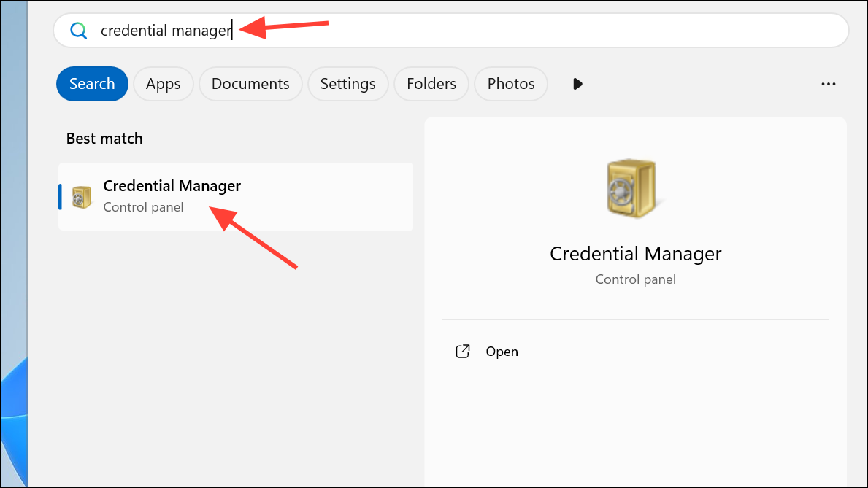Filter results by Documents
Screen dimensions: 868x488
pos(250,84)
